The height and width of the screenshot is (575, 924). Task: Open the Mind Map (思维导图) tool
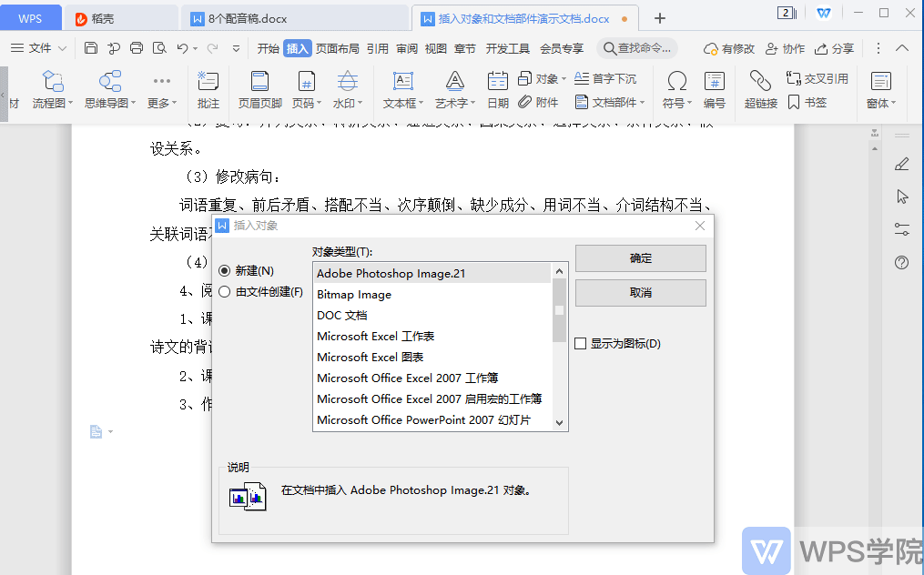pyautogui.click(x=110, y=89)
